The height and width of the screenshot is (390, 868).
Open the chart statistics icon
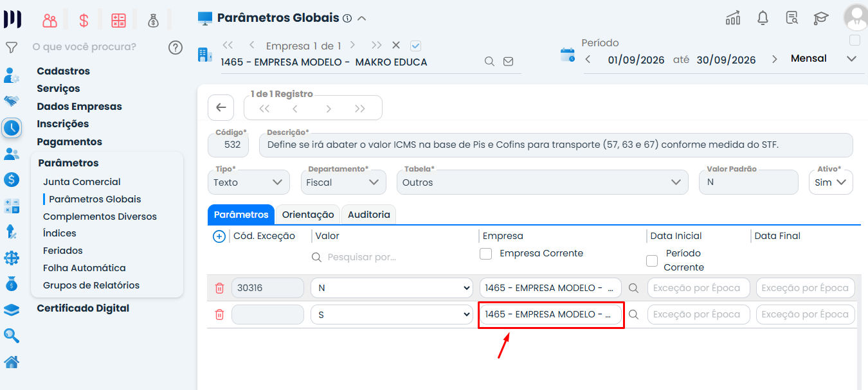tap(733, 18)
